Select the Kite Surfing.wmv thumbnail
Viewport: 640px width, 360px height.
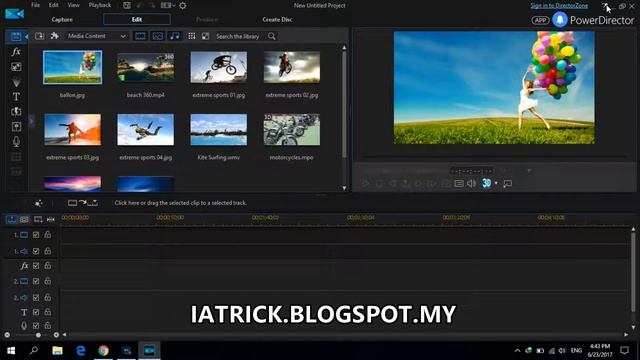[x=218, y=129]
